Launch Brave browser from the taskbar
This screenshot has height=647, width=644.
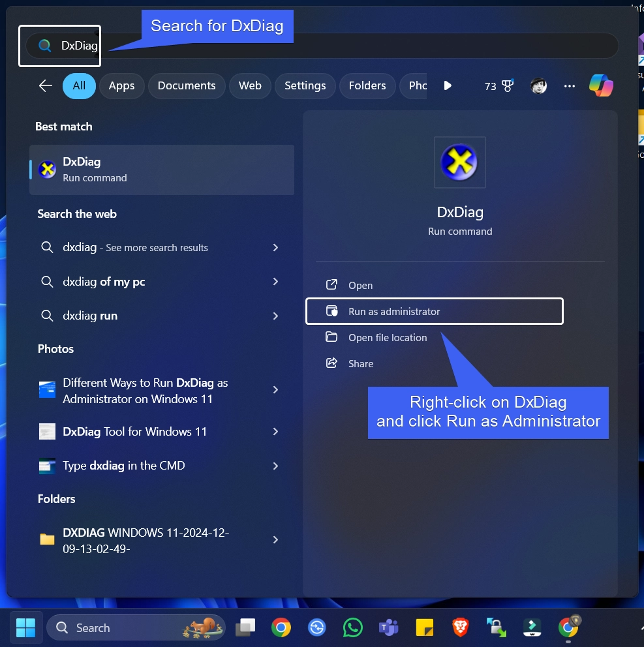pyautogui.click(x=460, y=627)
